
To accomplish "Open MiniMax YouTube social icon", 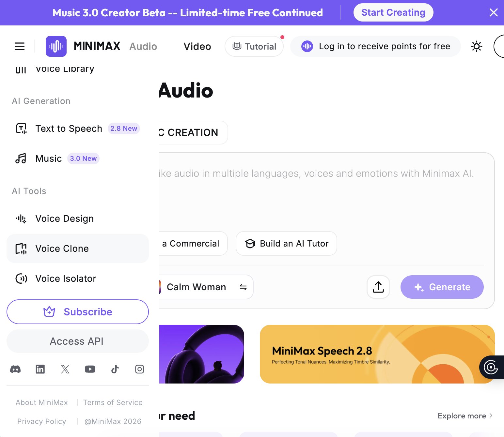I will (x=90, y=369).
